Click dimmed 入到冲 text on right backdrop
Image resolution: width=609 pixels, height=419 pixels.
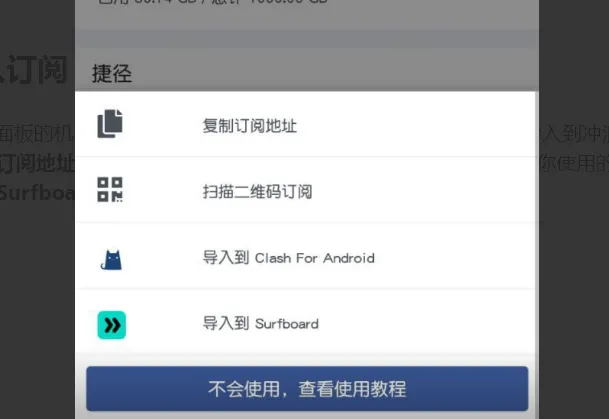click(x=574, y=134)
